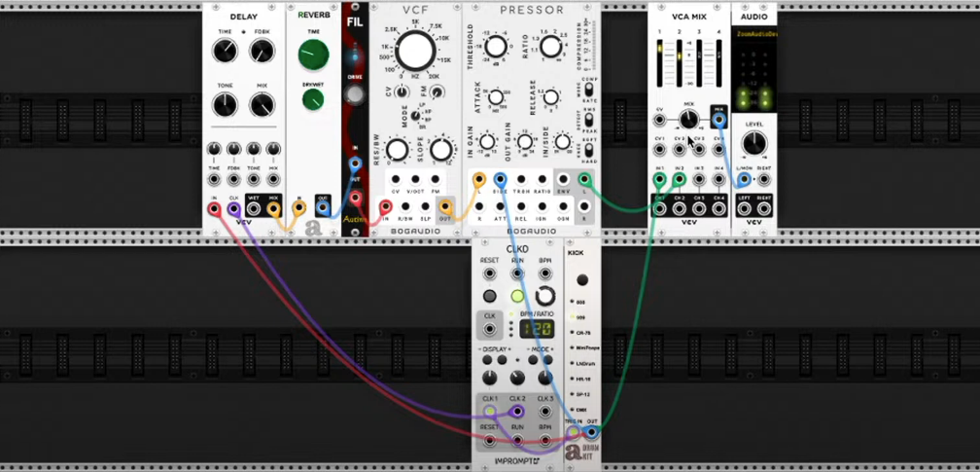Click the FIL DRIVE knob

[355, 94]
